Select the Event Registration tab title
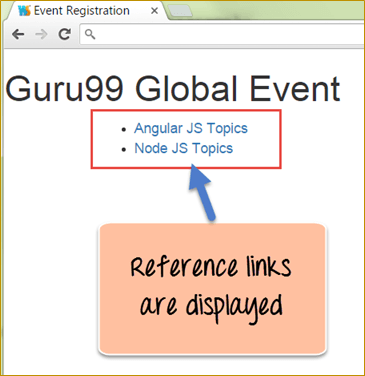The width and height of the screenshot is (365, 376). point(82,11)
